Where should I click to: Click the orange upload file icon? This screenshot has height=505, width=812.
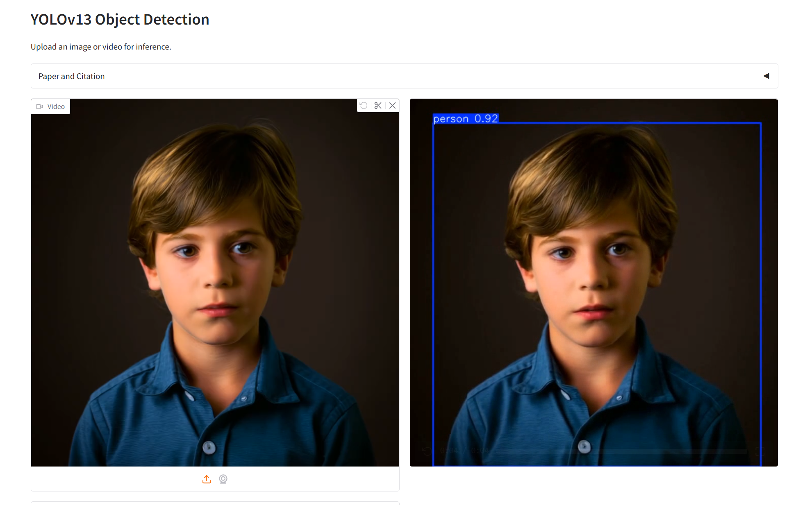click(207, 479)
